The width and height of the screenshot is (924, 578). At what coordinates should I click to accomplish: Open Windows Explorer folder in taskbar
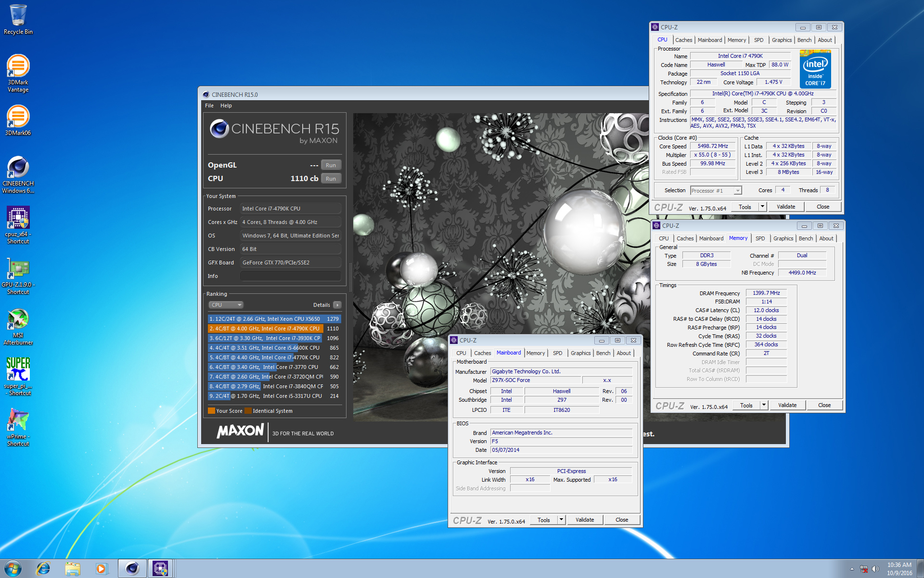(73, 569)
